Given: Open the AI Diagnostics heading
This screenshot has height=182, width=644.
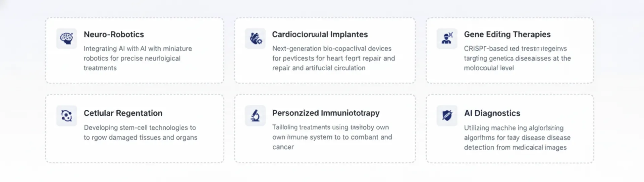Looking at the screenshot, I should pos(492,113).
